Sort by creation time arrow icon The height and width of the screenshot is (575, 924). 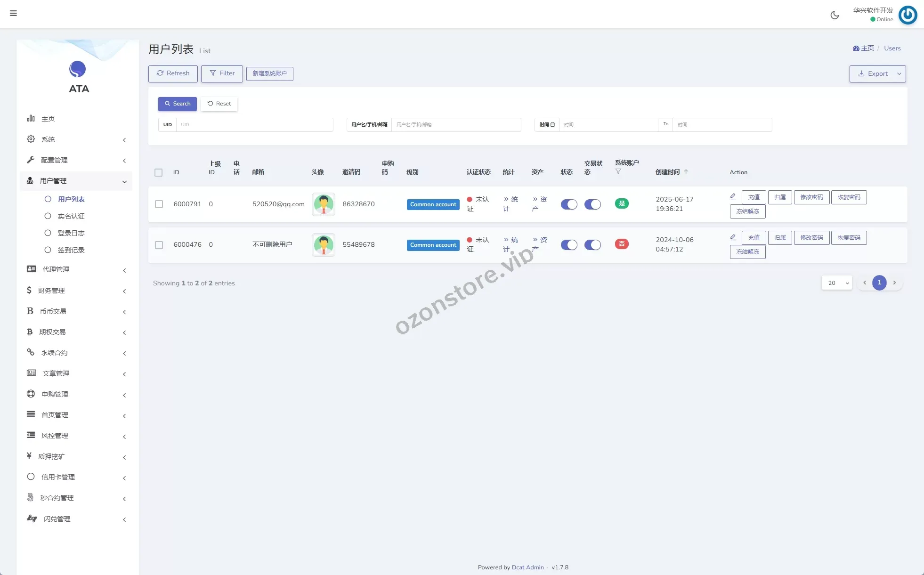pyautogui.click(x=686, y=172)
